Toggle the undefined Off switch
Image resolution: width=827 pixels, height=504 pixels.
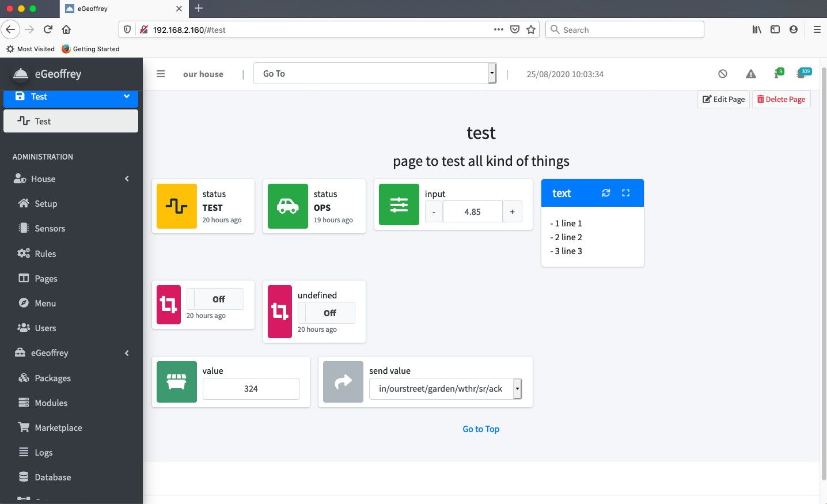click(326, 313)
